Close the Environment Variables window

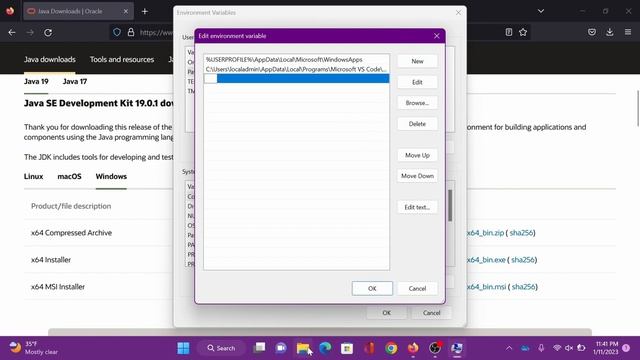(x=458, y=13)
